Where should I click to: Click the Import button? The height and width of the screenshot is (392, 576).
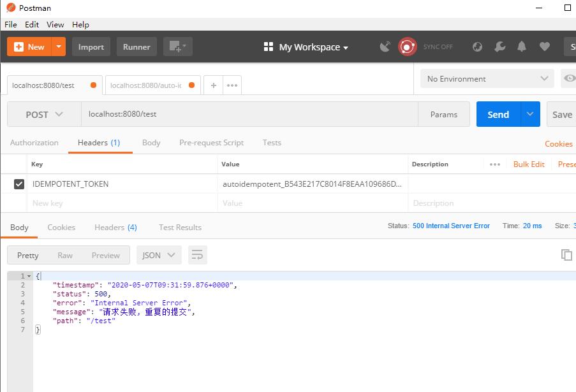pyautogui.click(x=91, y=47)
